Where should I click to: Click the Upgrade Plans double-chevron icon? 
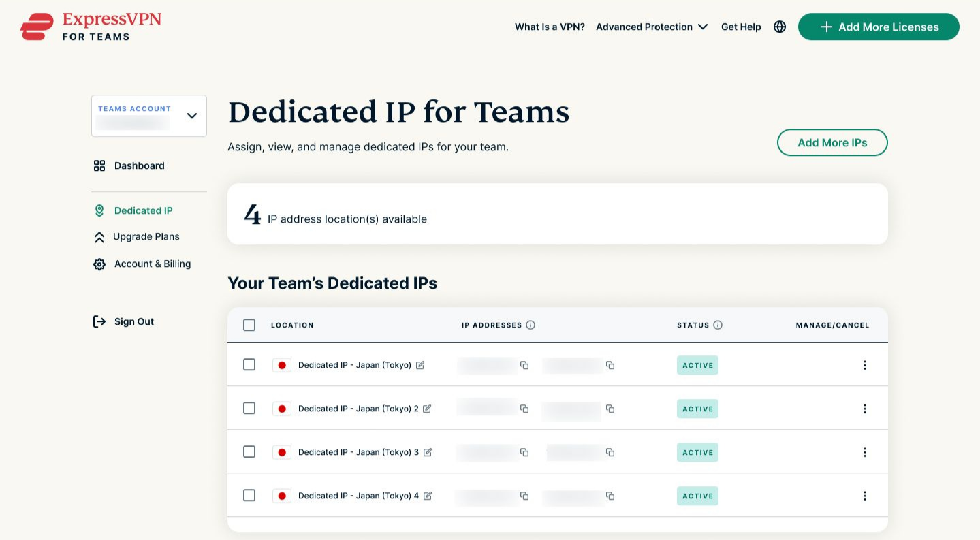(x=99, y=237)
